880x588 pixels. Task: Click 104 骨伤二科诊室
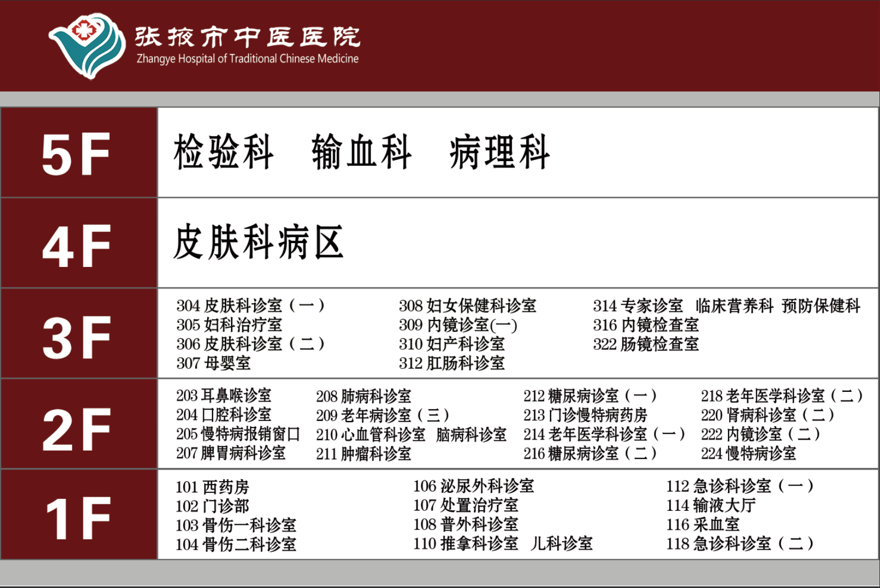pyautogui.click(x=236, y=544)
